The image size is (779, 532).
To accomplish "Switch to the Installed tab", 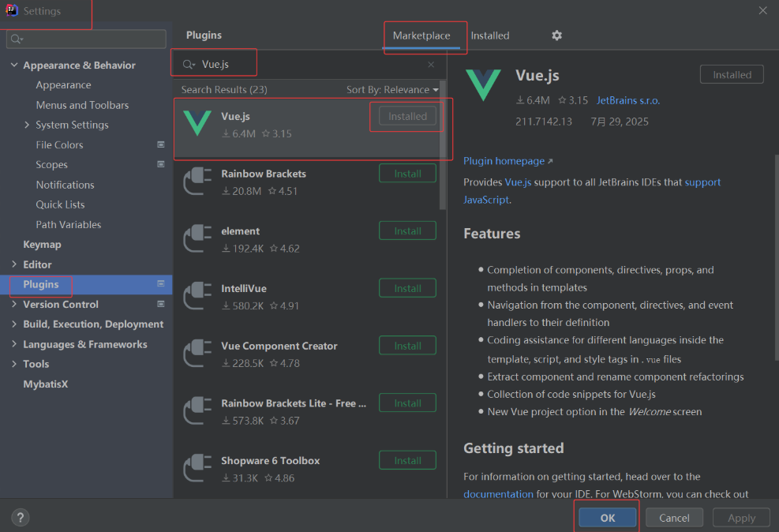I will [x=490, y=36].
